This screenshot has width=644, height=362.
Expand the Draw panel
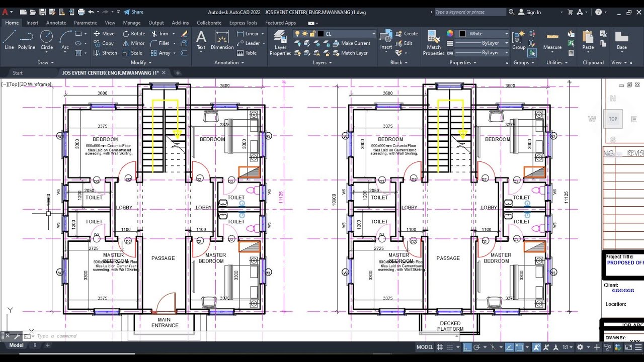tap(46, 63)
